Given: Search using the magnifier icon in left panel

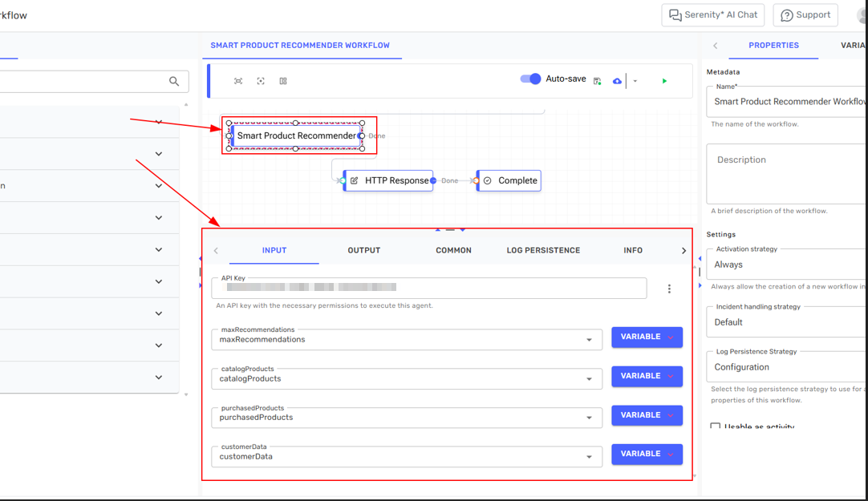Looking at the screenshot, I should [174, 81].
